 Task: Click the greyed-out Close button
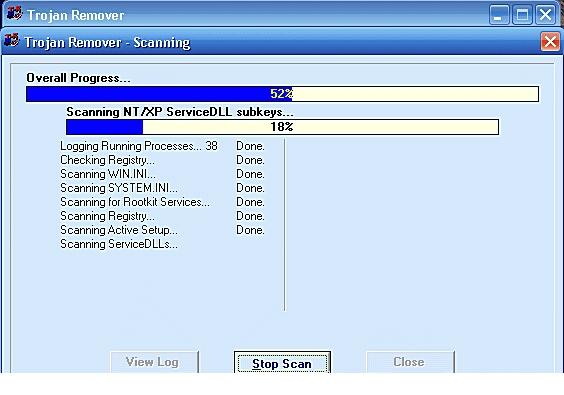(410, 362)
